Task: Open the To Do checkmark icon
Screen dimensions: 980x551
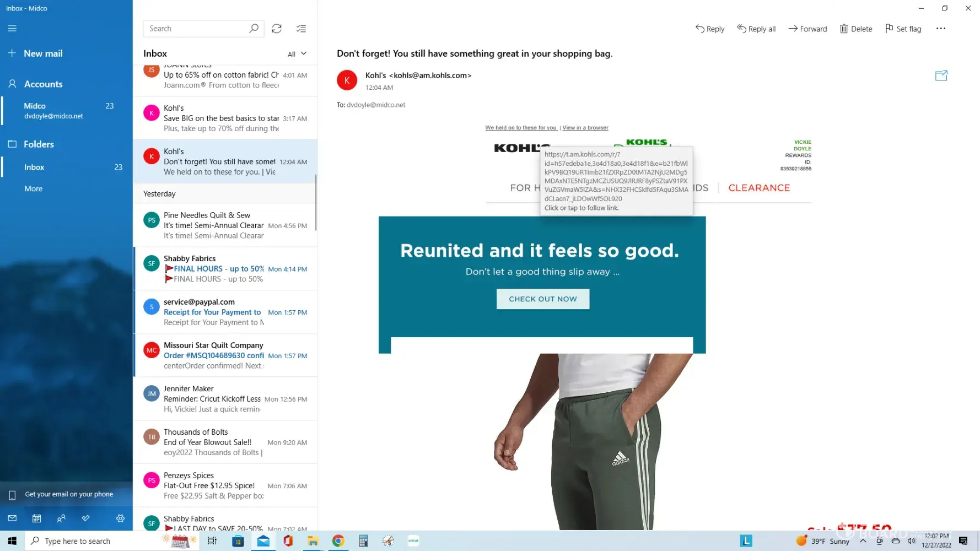Action: 85,518
